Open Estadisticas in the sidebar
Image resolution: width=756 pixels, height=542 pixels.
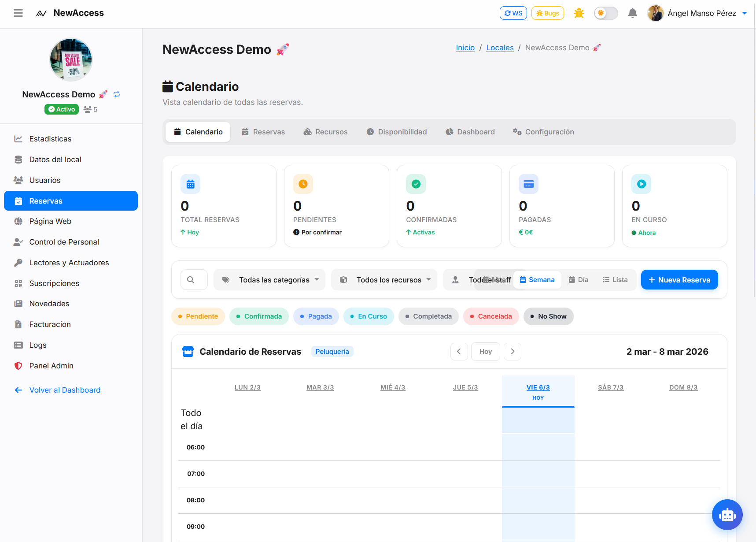point(71,139)
